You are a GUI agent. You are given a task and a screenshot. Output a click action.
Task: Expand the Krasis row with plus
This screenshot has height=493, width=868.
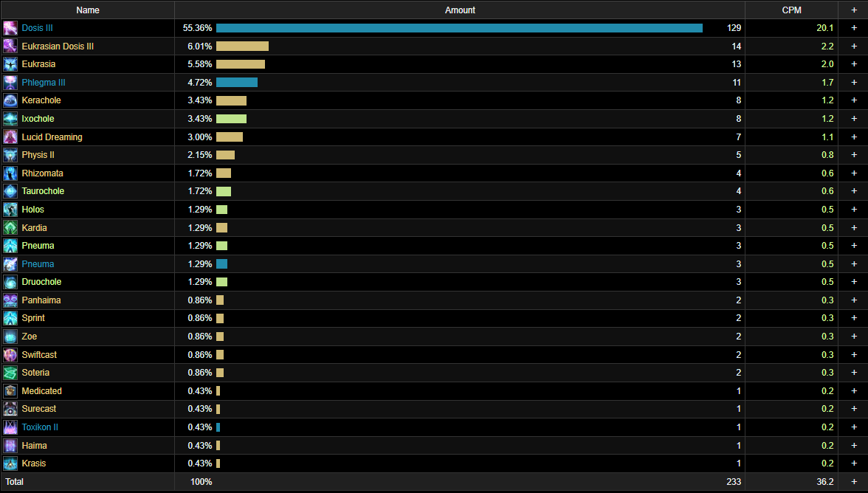click(853, 463)
